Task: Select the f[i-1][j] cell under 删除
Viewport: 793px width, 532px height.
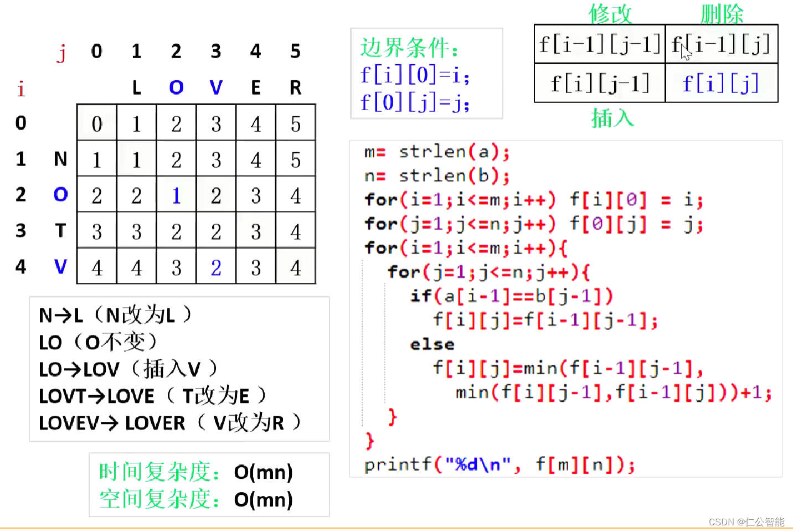Action: (722, 44)
